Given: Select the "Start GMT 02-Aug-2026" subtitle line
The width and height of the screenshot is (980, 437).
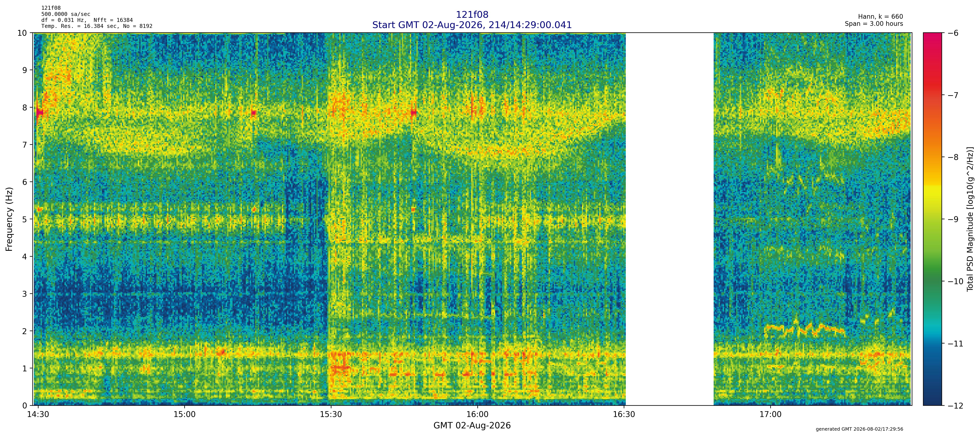Looking at the screenshot, I should (x=472, y=25).
